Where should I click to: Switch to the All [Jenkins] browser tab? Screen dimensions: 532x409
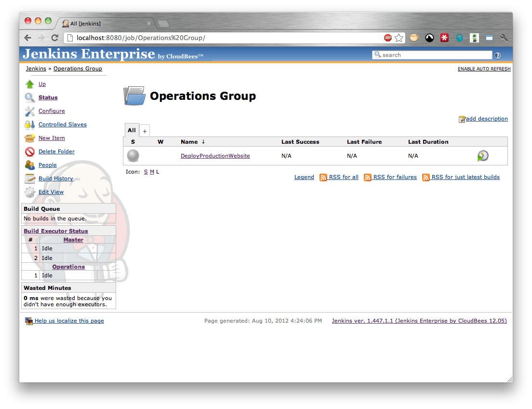pyautogui.click(x=105, y=24)
